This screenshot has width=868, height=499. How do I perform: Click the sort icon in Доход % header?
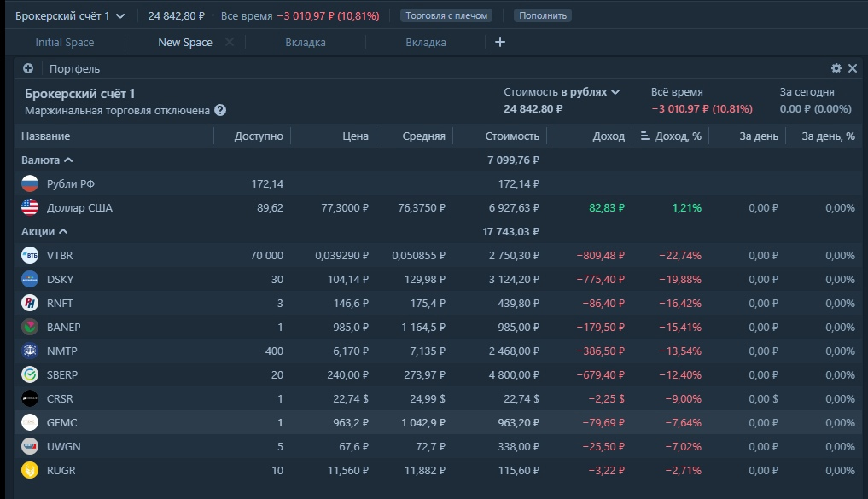point(644,136)
